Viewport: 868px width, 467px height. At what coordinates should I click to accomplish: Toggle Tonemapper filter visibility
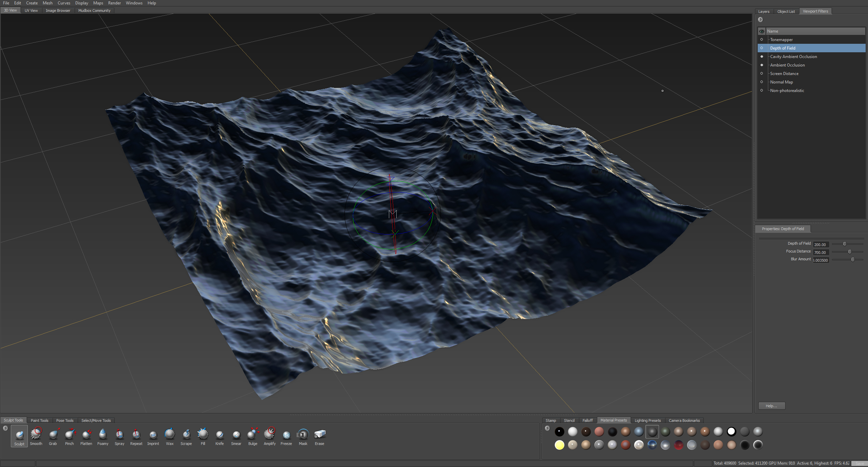761,40
